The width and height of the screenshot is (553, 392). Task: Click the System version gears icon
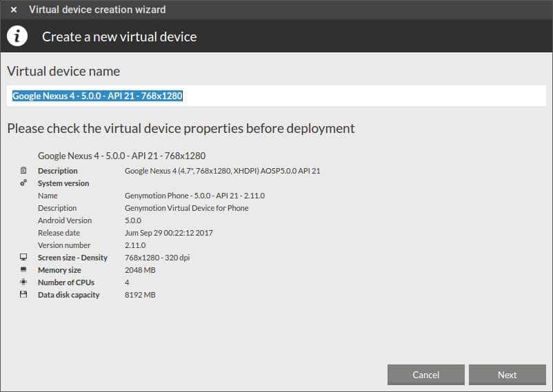click(x=23, y=183)
